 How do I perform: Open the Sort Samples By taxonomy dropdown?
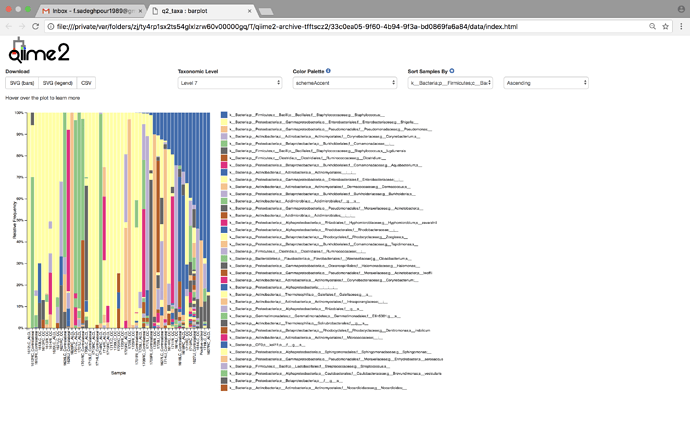click(450, 83)
